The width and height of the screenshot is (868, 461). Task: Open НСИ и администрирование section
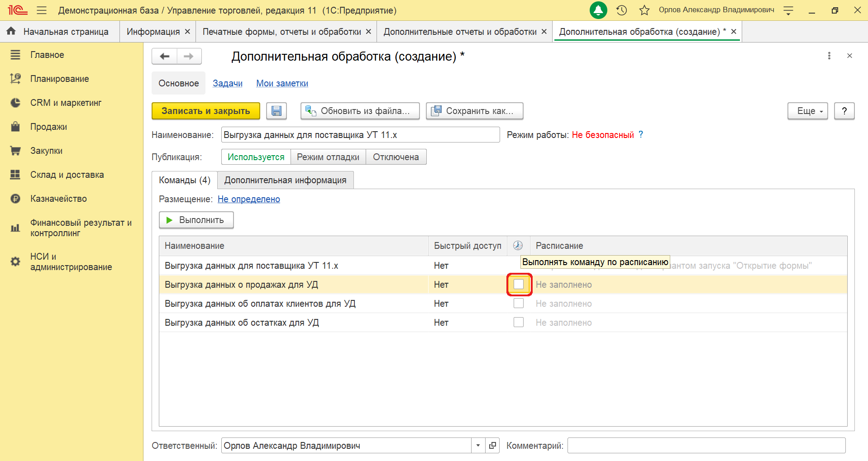click(x=72, y=261)
